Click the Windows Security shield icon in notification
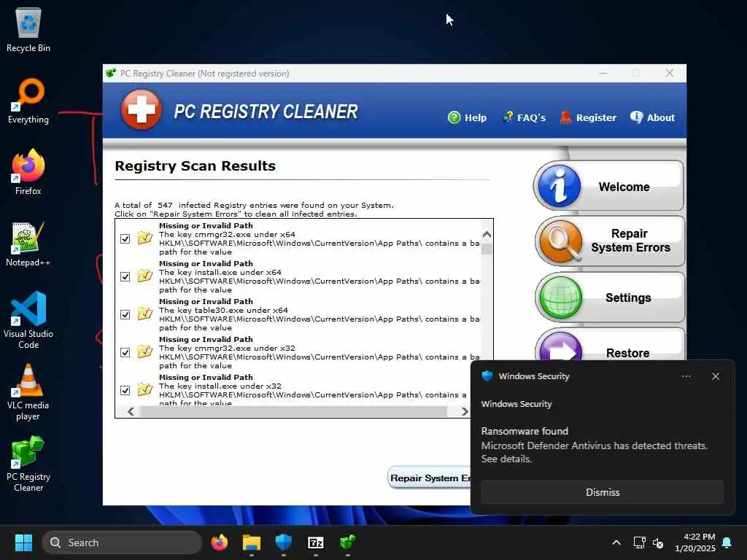 point(487,376)
